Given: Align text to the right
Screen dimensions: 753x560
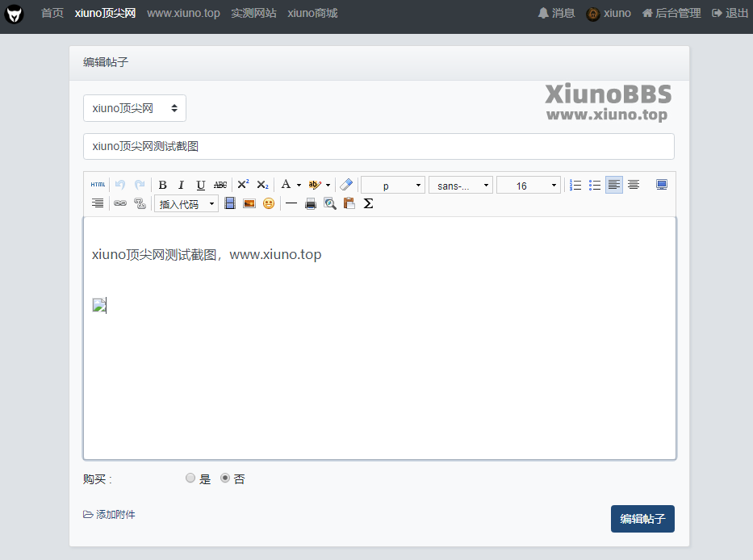Looking at the screenshot, I should pos(98,203).
